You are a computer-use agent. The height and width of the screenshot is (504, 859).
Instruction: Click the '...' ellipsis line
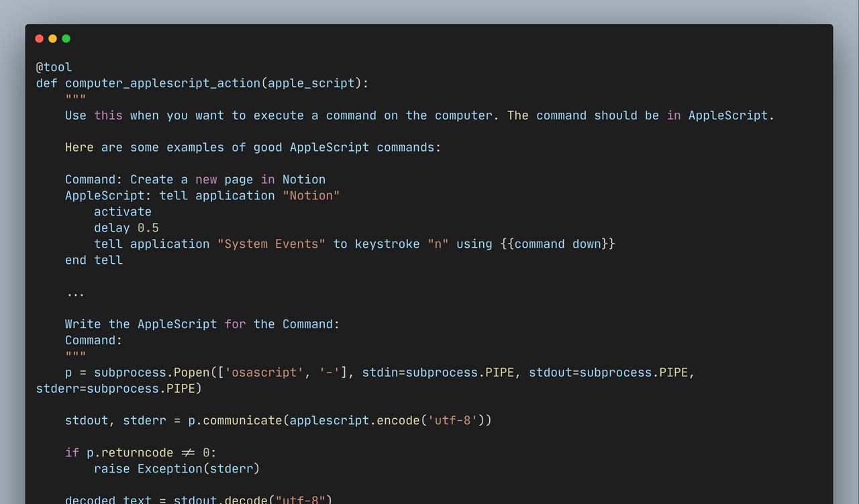click(76, 293)
